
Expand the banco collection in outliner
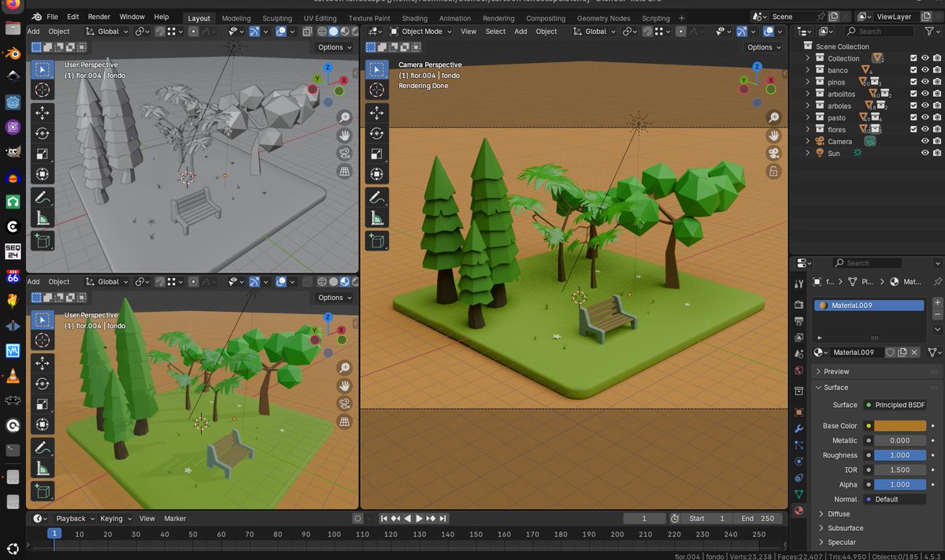click(807, 70)
